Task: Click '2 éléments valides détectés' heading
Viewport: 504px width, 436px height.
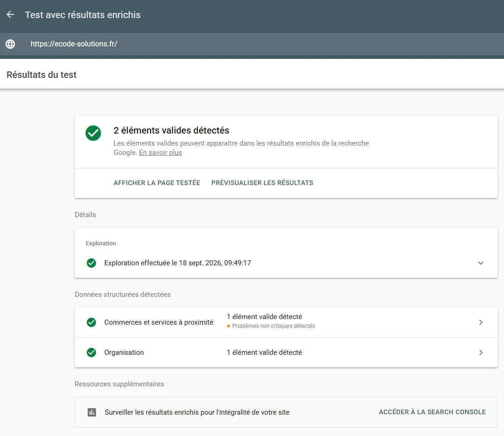Action: tap(171, 130)
